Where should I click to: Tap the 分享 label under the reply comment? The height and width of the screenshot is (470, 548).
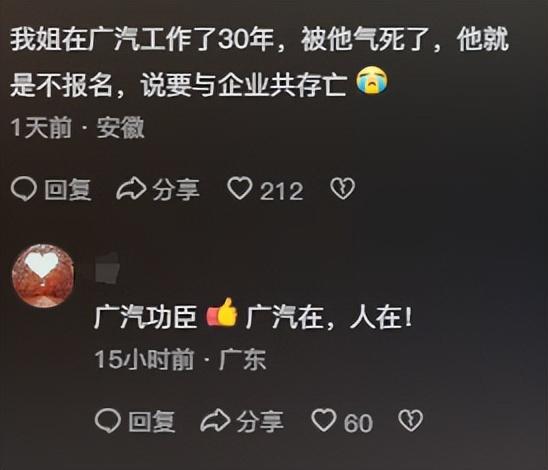tap(260, 421)
